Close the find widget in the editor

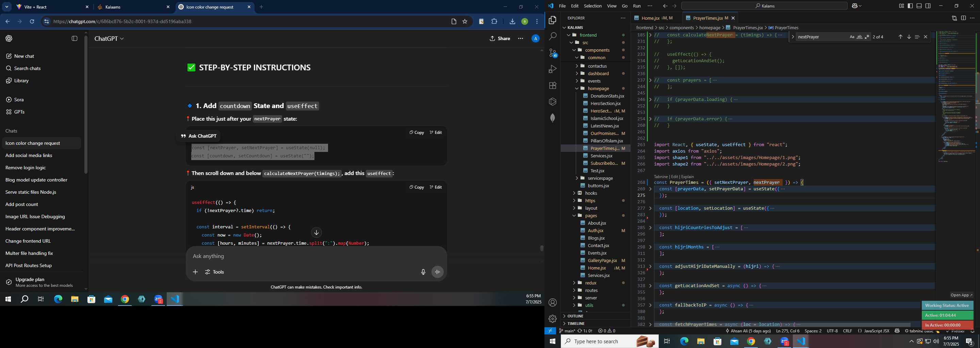(926, 37)
